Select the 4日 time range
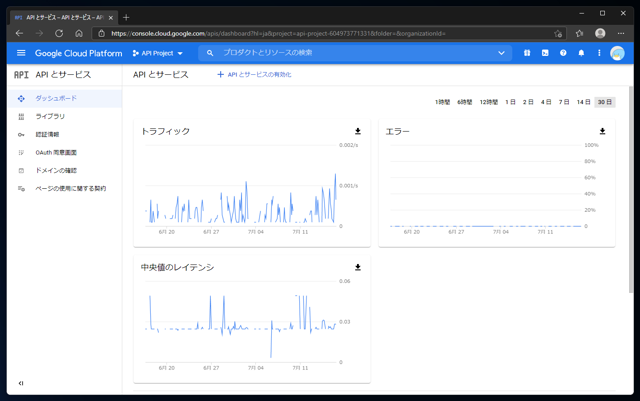Viewport: 640px width, 401px height. point(546,102)
